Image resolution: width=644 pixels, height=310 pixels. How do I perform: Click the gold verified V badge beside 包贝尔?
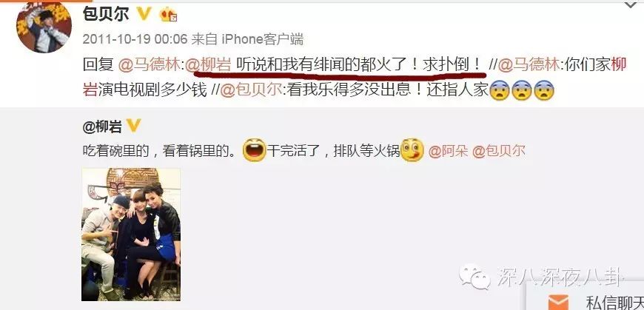tap(144, 14)
